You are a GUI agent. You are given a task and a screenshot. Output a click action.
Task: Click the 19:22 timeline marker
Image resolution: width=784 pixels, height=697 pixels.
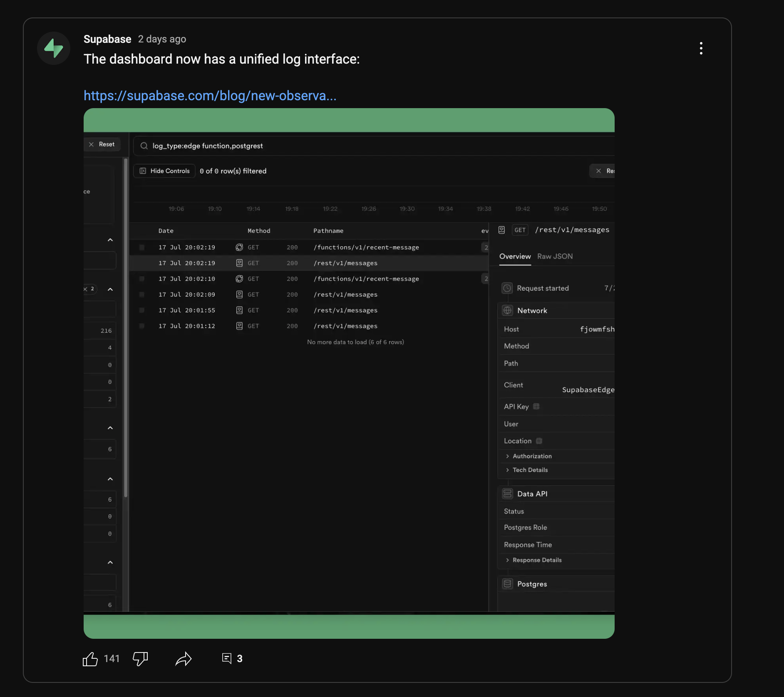[x=330, y=209]
